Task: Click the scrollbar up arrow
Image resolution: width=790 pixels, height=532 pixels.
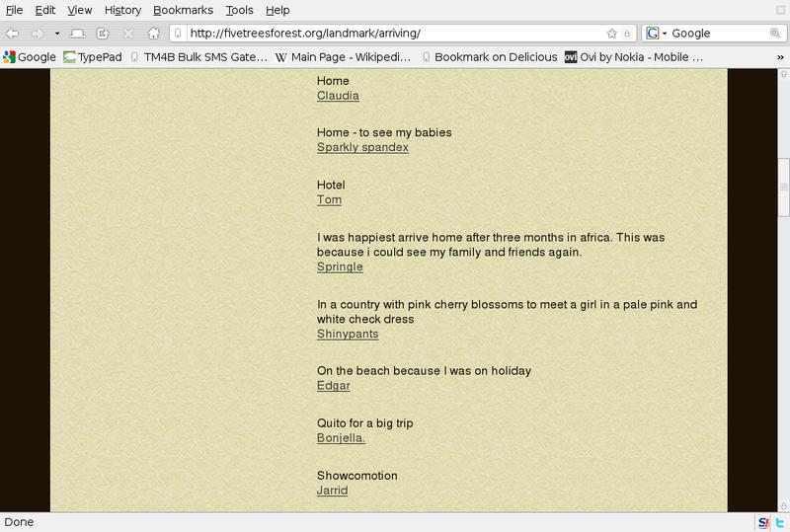Action: [784, 75]
